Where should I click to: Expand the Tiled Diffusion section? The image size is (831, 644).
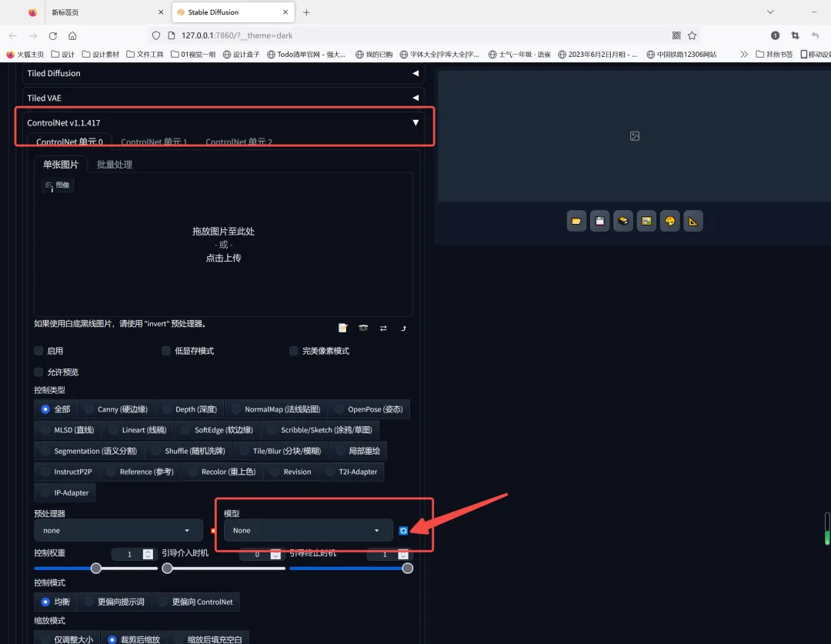click(222, 73)
